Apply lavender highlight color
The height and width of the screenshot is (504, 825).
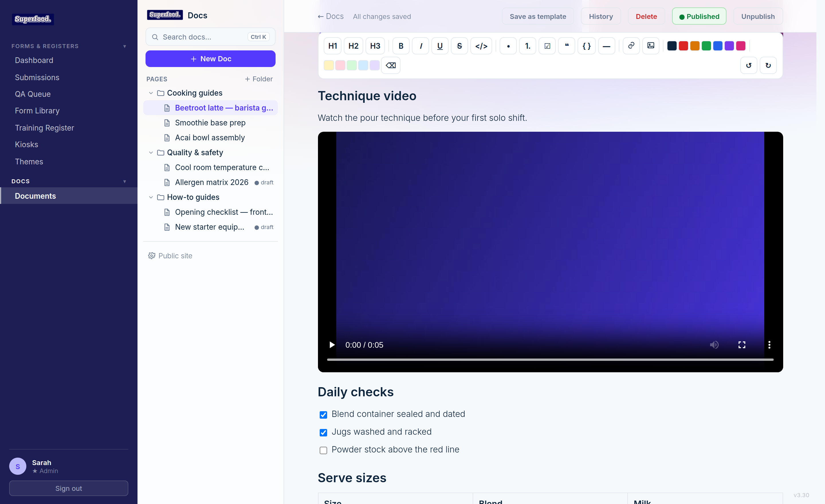pyautogui.click(x=374, y=65)
